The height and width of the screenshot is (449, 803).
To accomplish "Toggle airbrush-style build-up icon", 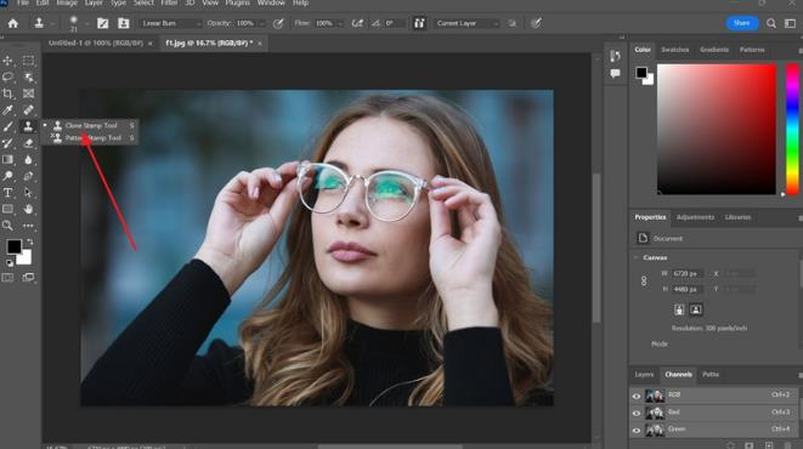I will point(357,24).
